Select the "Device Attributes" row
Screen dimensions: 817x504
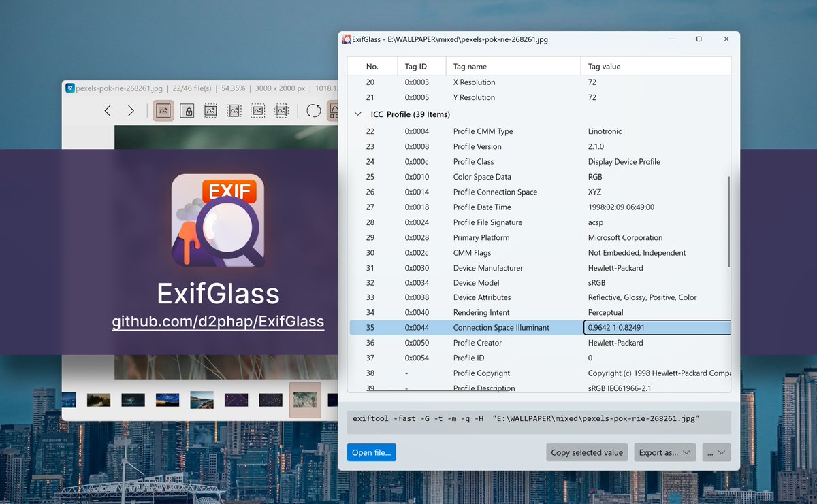click(x=540, y=297)
